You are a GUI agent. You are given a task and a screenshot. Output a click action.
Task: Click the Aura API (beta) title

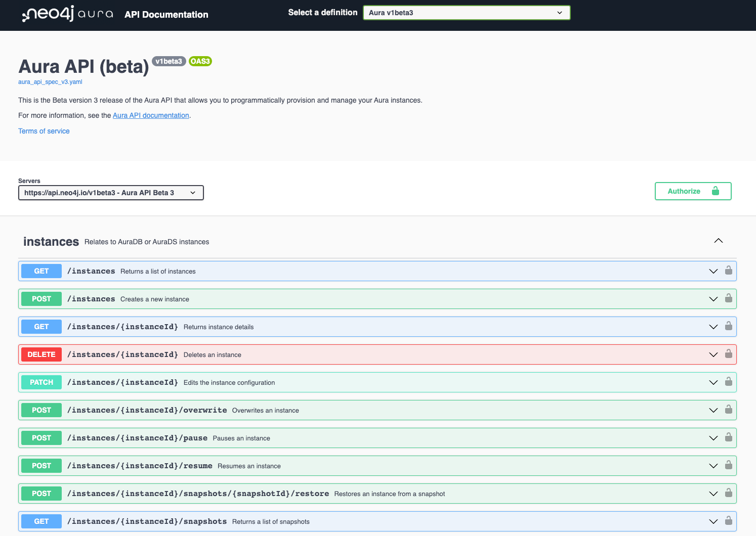84,67
